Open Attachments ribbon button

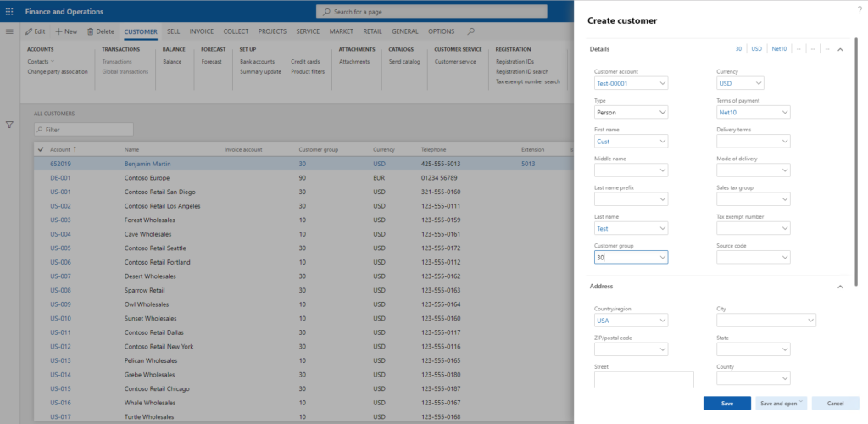coord(354,61)
